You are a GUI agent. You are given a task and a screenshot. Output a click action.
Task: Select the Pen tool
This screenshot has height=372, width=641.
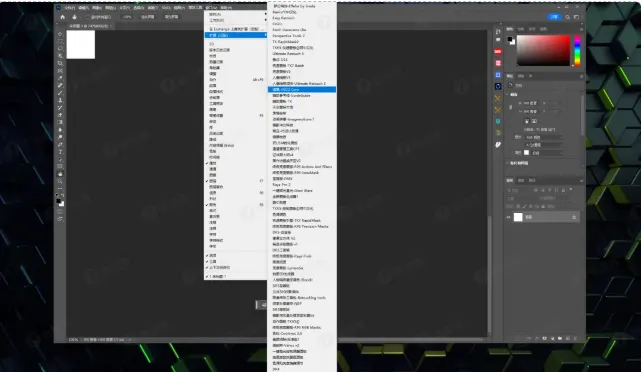click(60, 145)
